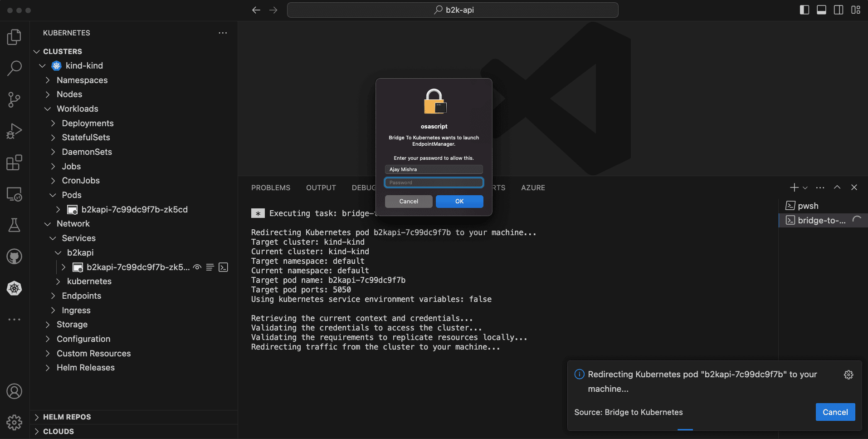Open terminal icon for b2kapi service pod

223,267
